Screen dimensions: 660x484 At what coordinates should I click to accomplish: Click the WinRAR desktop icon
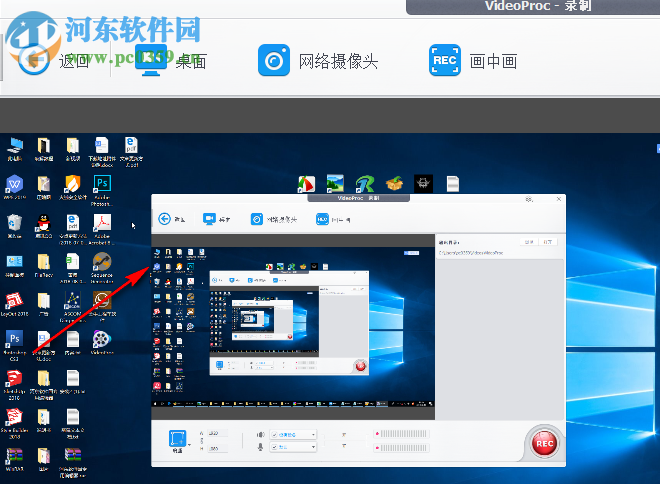click(x=15, y=459)
